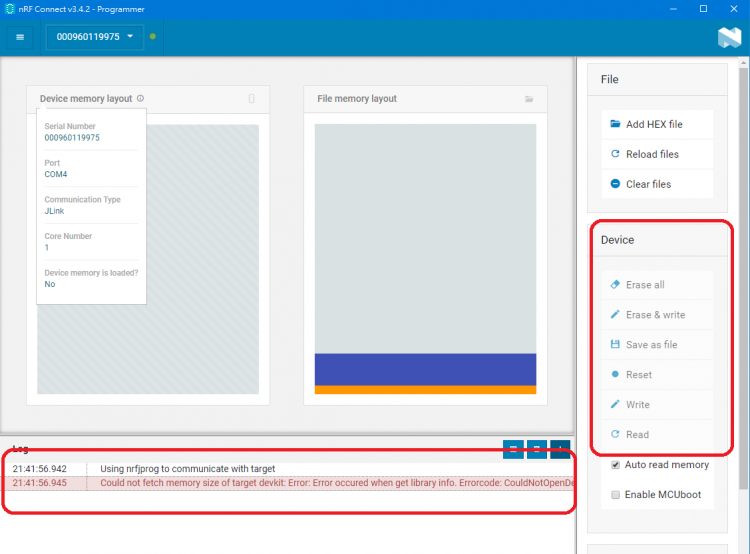Enable the MCUboot checkbox
Screen dimensions: 750x554
pos(614,495)
